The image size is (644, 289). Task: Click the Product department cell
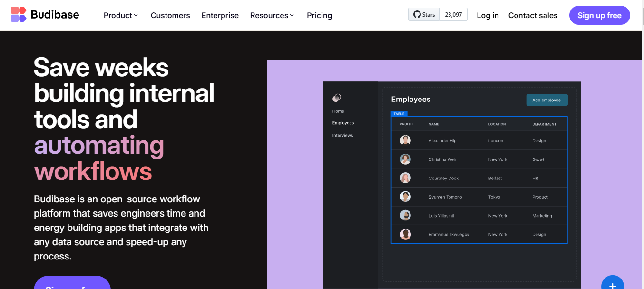click(x=540, y=197)
